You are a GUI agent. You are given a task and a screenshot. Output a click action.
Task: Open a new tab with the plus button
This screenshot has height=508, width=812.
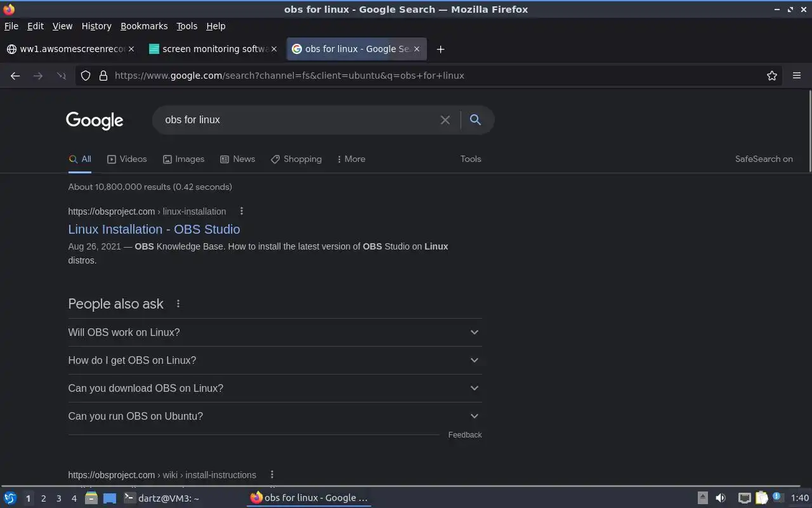point(440,49)
